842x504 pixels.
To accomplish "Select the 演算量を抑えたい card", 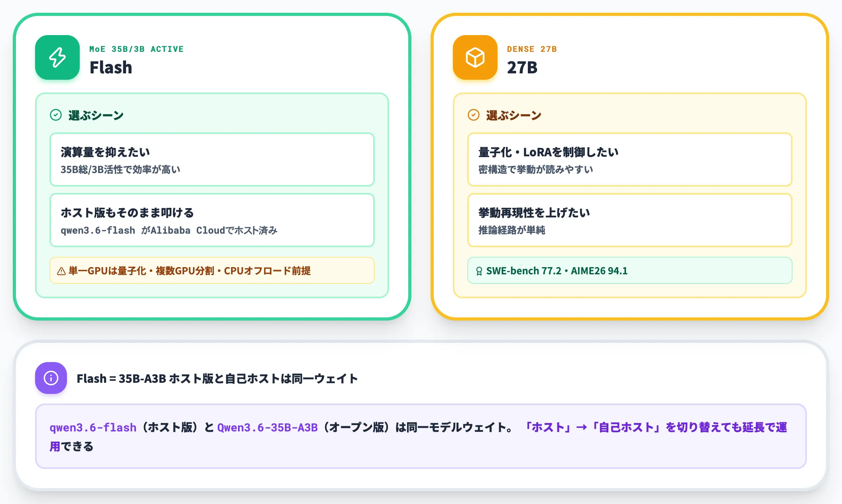I will [212, 159].
